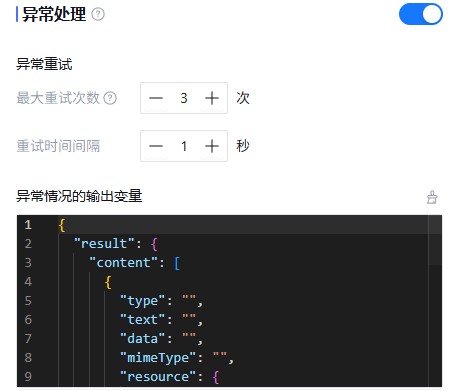Click the format/clear brush icon above code editor
This screenshot has width=454, height=391.
432,197
